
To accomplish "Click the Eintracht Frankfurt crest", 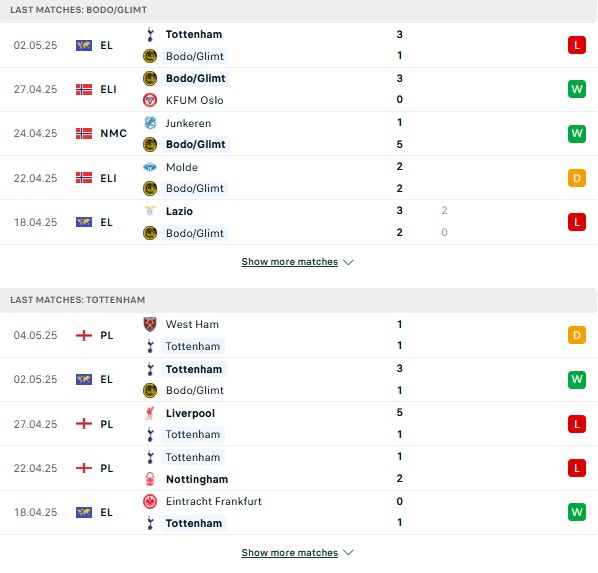I will (150, 501).
